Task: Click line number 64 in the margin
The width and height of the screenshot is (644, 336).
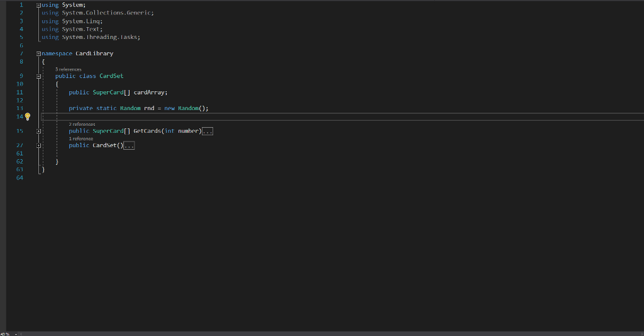Action: pyautogui.click(x=19, y=178)
